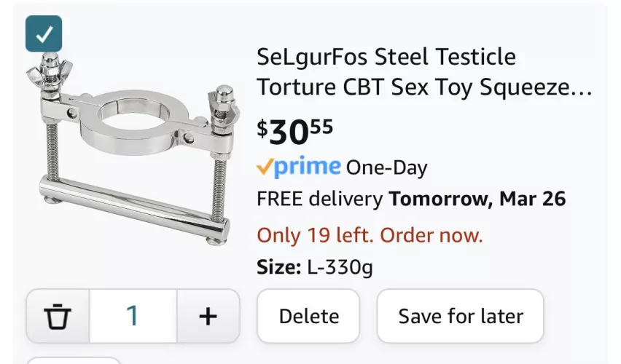
Task: Increase quantity with the plus icon
Action: 208,316
